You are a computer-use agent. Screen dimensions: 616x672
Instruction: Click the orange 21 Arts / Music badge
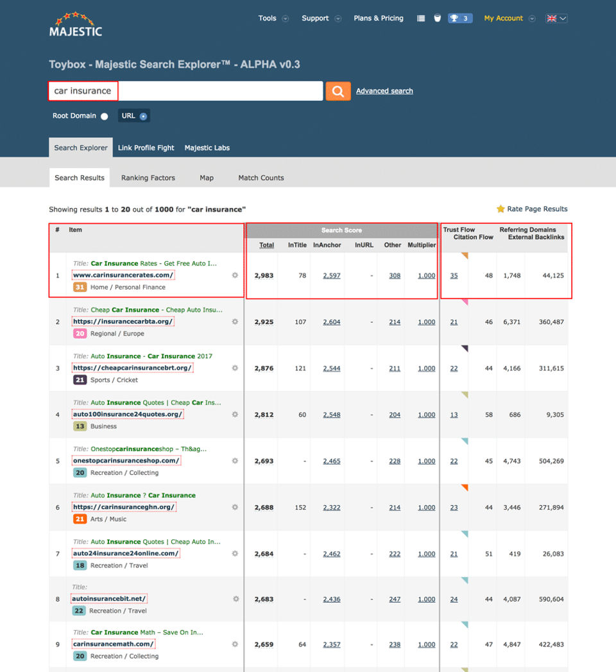(x=80, y=519)
